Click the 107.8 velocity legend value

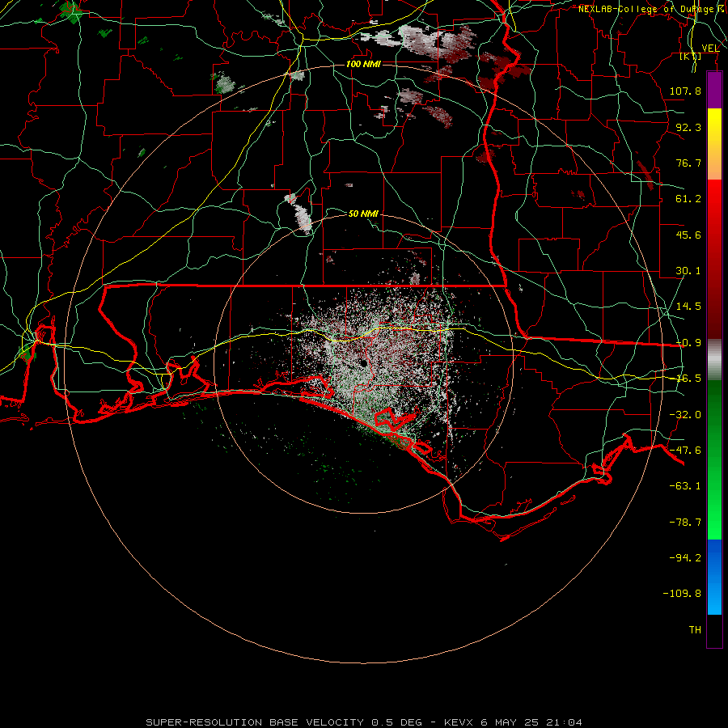coord(685,91)
